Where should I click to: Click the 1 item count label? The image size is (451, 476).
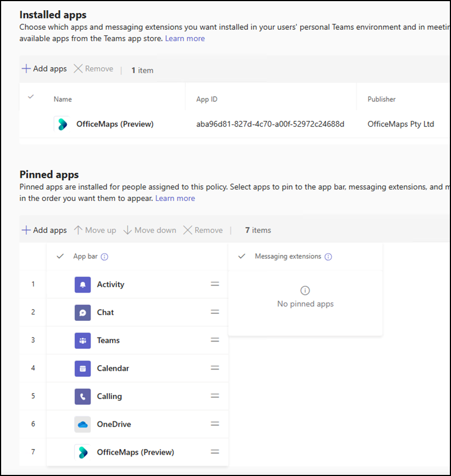click(142, 70)
